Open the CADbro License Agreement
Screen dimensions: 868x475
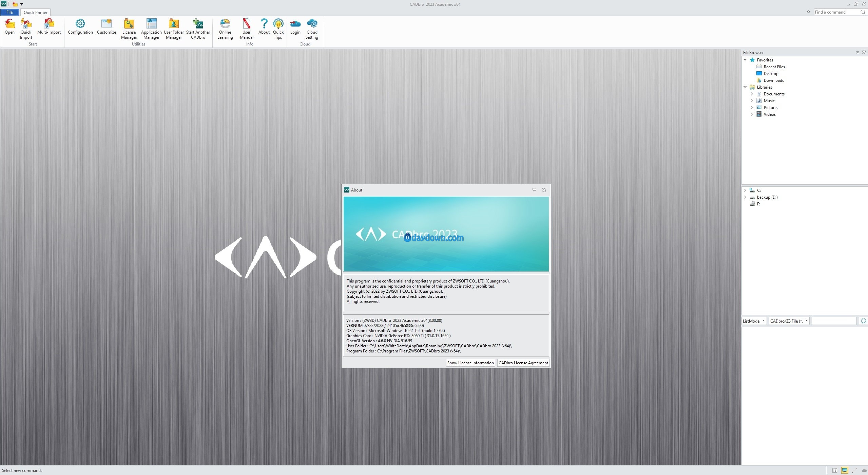[x=523, y=363]
